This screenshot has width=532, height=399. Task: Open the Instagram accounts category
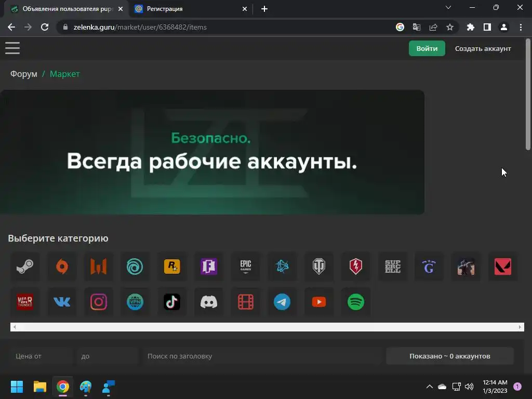[x=98, y=302]
